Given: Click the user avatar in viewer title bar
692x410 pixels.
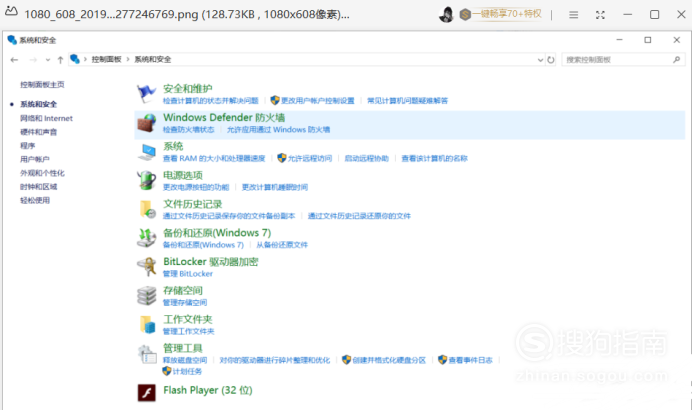Looking at the screenshot, I should 447,15.
